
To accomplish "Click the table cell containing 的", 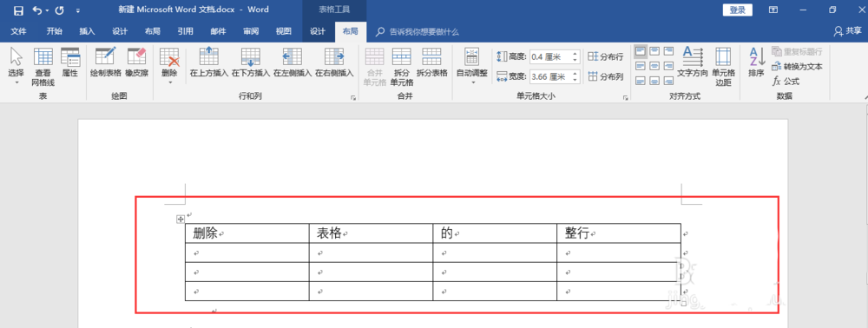I will (495, 233).
